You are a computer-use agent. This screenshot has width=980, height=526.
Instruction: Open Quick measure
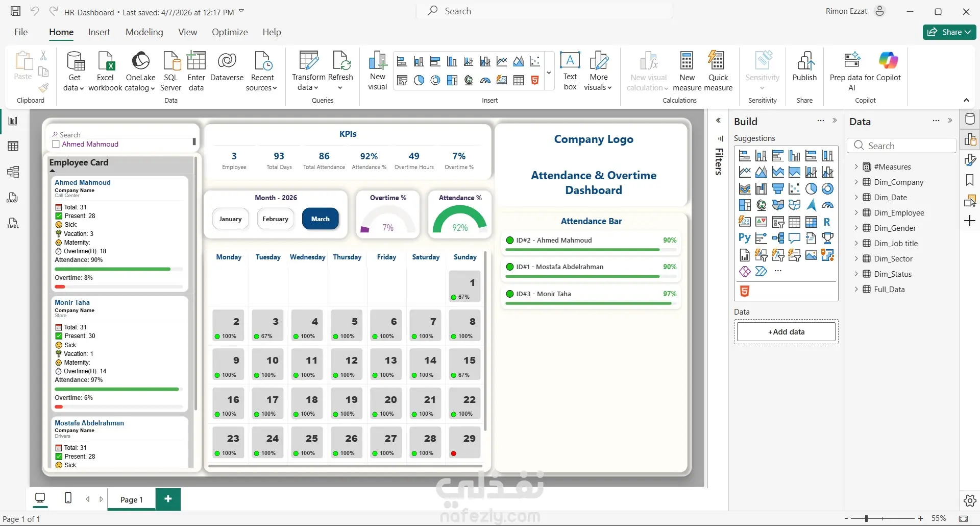tap(718, 71)
